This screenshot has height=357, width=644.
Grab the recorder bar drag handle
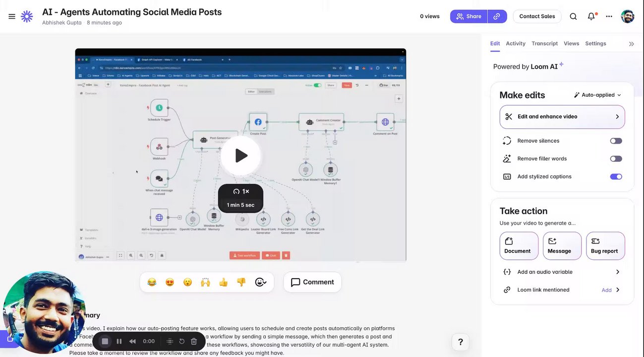click(x=170, y=341)
